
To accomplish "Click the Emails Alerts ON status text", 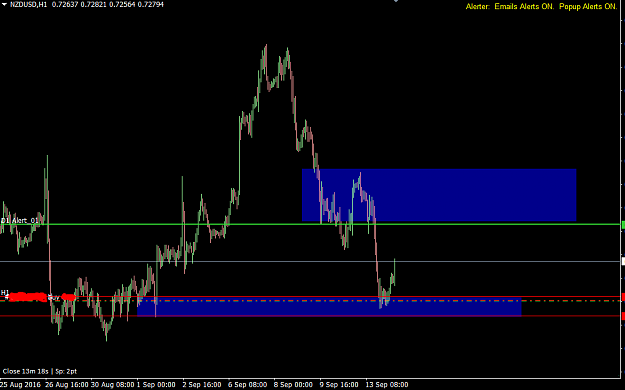I will [524, 6].
